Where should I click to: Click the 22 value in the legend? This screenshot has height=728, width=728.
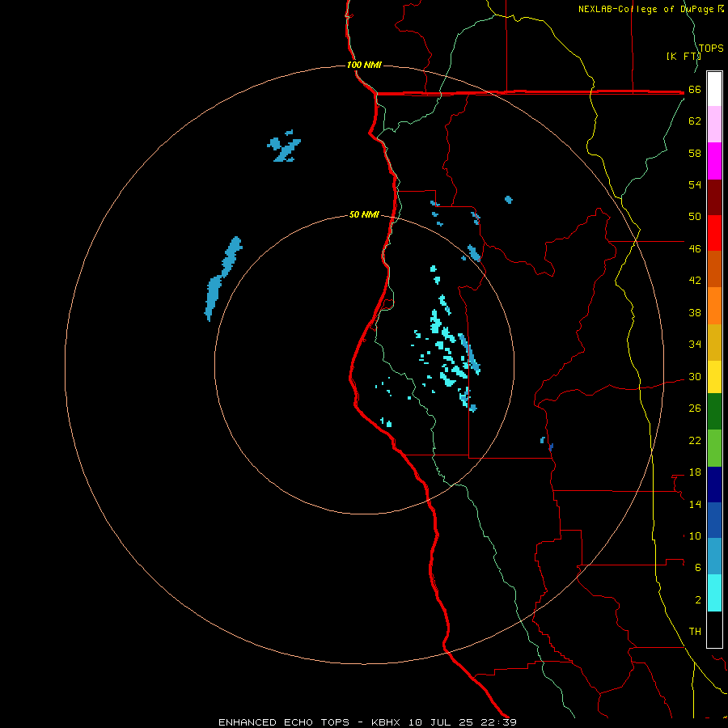coord(695,441)
